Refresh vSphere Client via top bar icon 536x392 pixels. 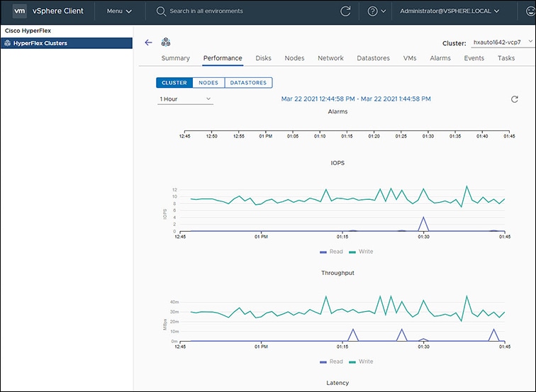pos(345,11)
